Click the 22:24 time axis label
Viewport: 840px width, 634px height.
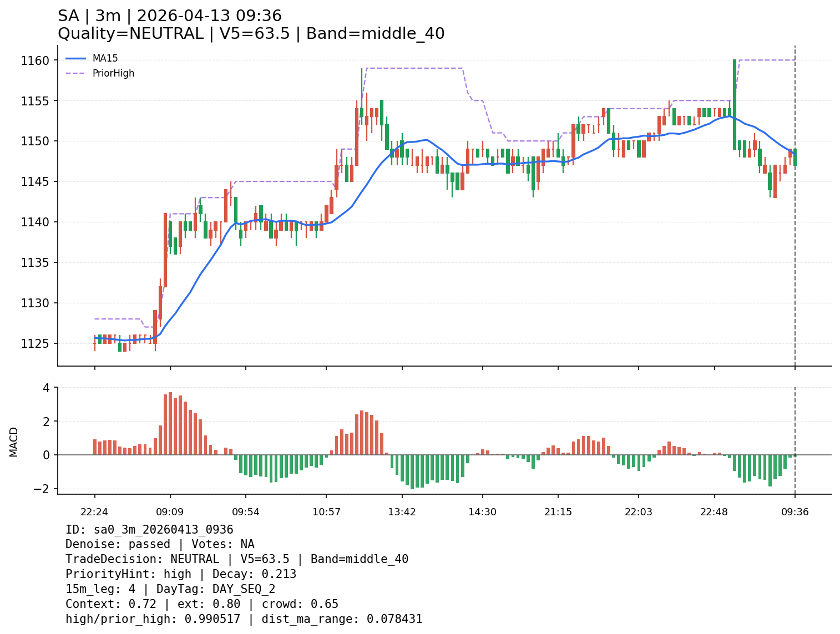coord(94,512)
